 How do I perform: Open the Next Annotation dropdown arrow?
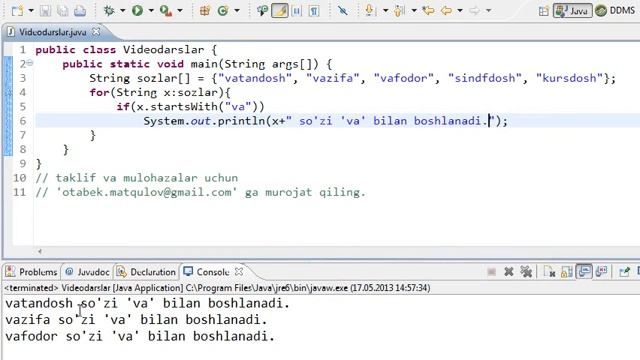tap(385, 11)
